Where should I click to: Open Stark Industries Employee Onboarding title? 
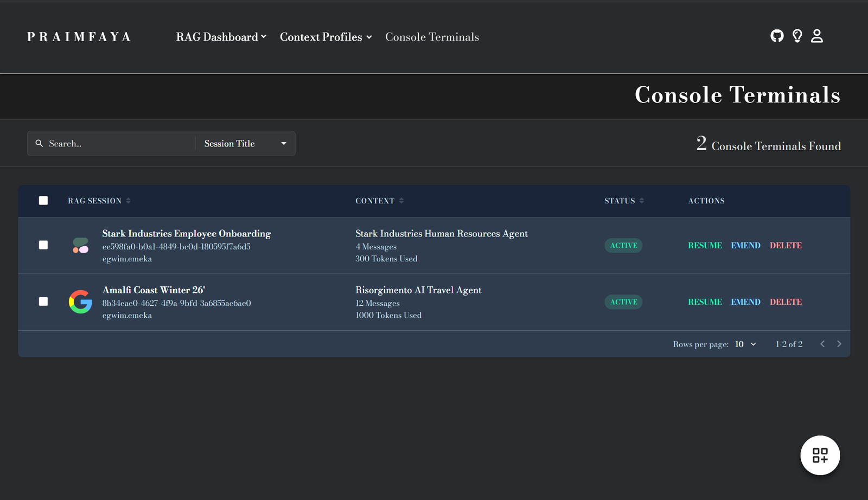187,234
